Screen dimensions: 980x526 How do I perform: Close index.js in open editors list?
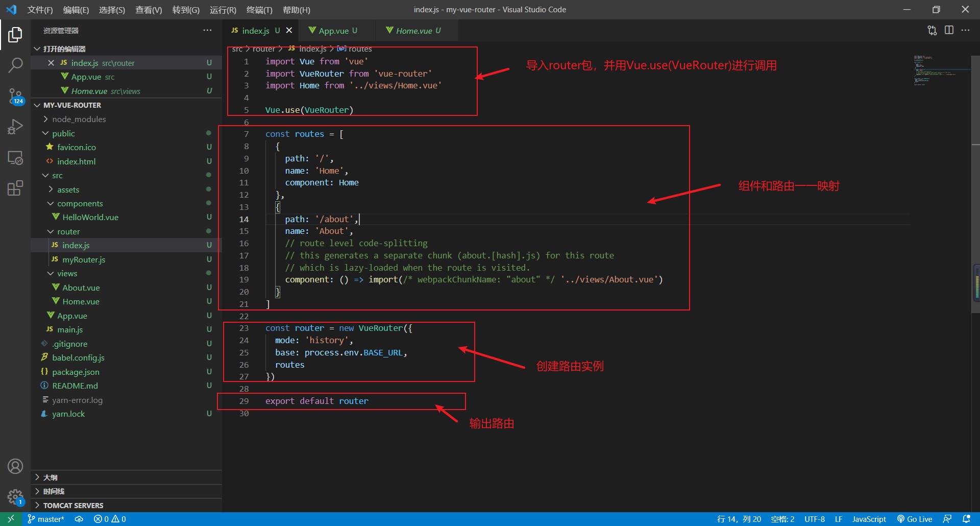[x=51, y=63]
